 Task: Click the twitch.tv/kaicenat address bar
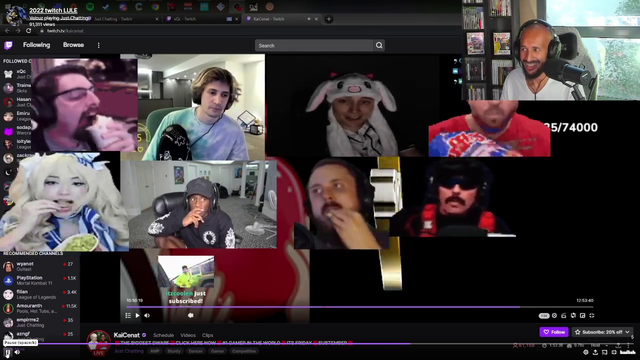pyautogui.click(x=65, y=31)
